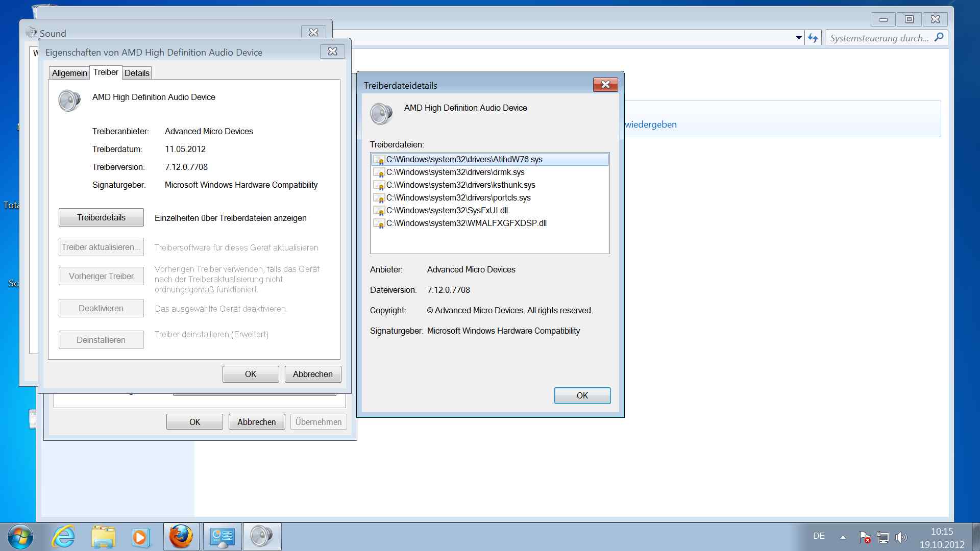Click OK in the AMD device properties dialog

coord(251,374)
